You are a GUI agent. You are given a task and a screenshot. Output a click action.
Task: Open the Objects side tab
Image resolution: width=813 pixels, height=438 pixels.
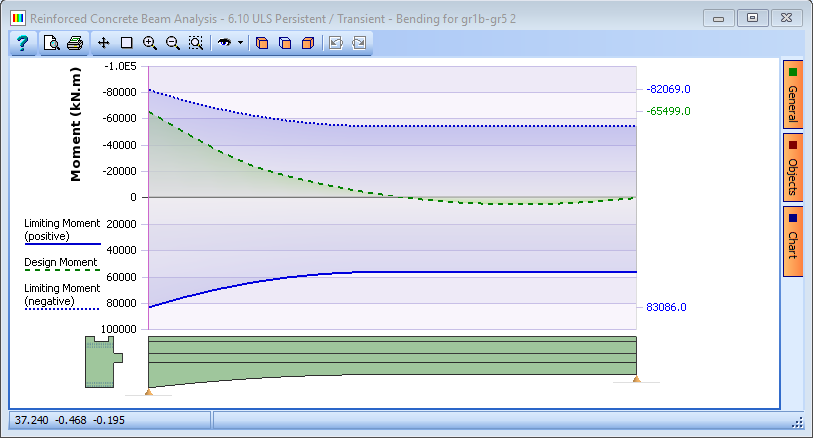pos(792,167)
